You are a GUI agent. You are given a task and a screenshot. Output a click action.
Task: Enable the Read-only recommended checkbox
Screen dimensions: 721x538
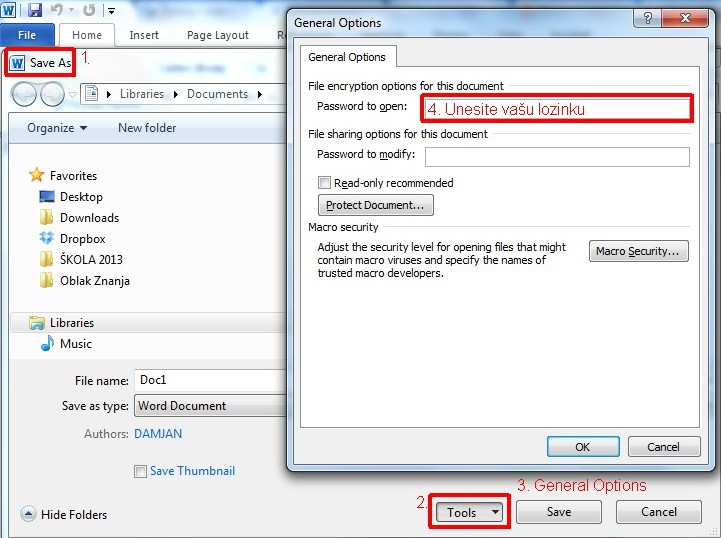324,183
